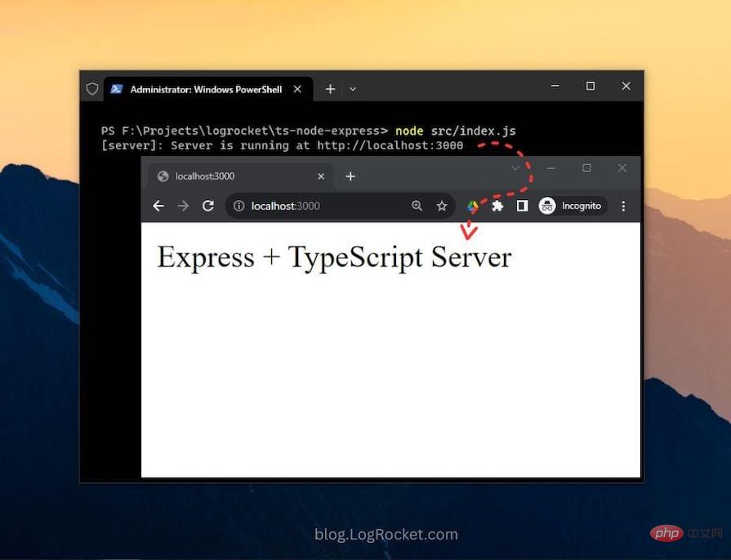The image size is (731, 560).
Task: Open the Extensions puzzle menu
Action: 497,206
